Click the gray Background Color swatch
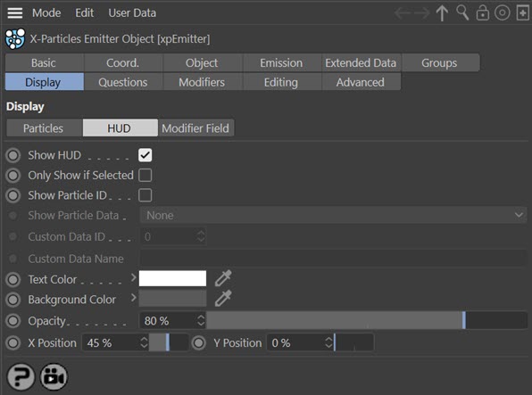The height and width of the screenshot is (395, 532). tap(172, 299)
